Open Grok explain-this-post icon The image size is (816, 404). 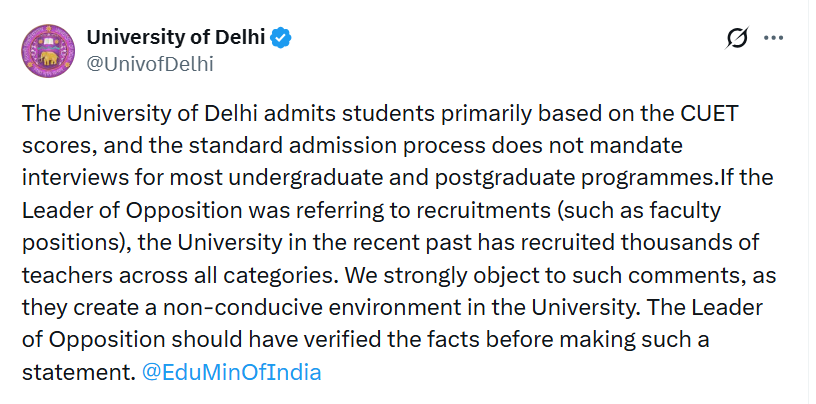pyautogui.click(x=737, y=39)
